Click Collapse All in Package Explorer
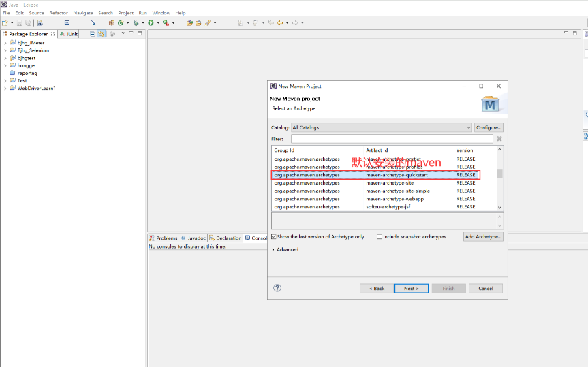This screenshot has width=588, height=367. click(x=92, y=34)
